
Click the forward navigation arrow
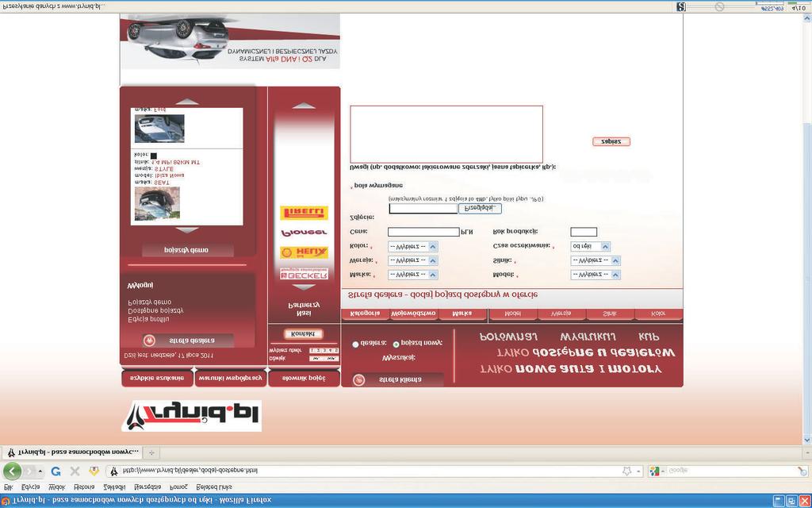click(x=30, y=471)
